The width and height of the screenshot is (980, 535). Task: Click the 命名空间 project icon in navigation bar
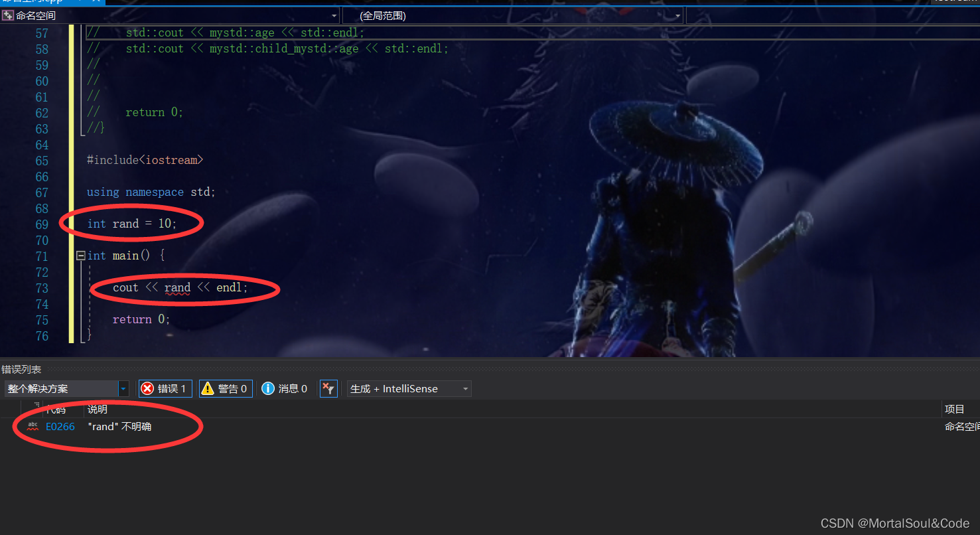pos(8,15)
